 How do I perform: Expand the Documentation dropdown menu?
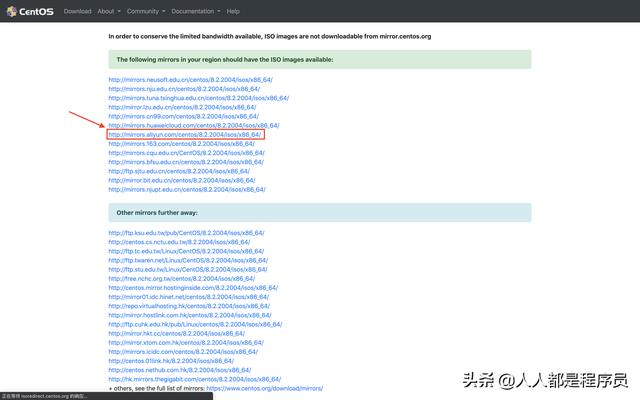tap(196, 11)
